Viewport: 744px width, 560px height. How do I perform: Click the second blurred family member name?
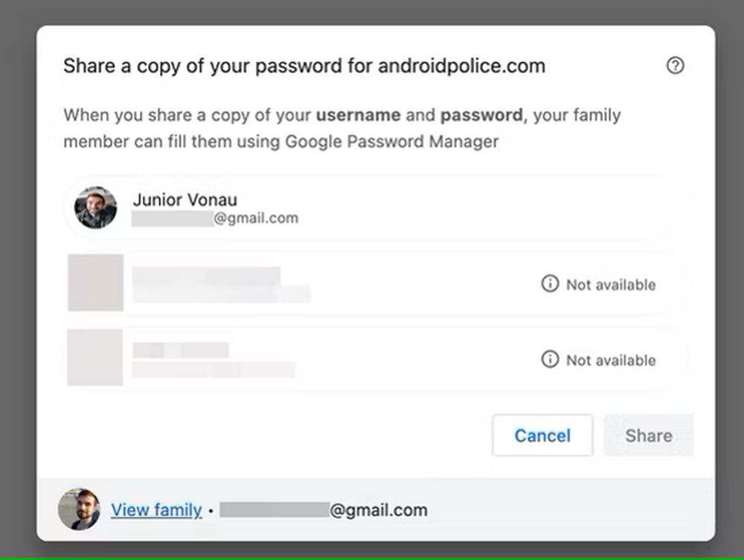(x=181, y=350)
